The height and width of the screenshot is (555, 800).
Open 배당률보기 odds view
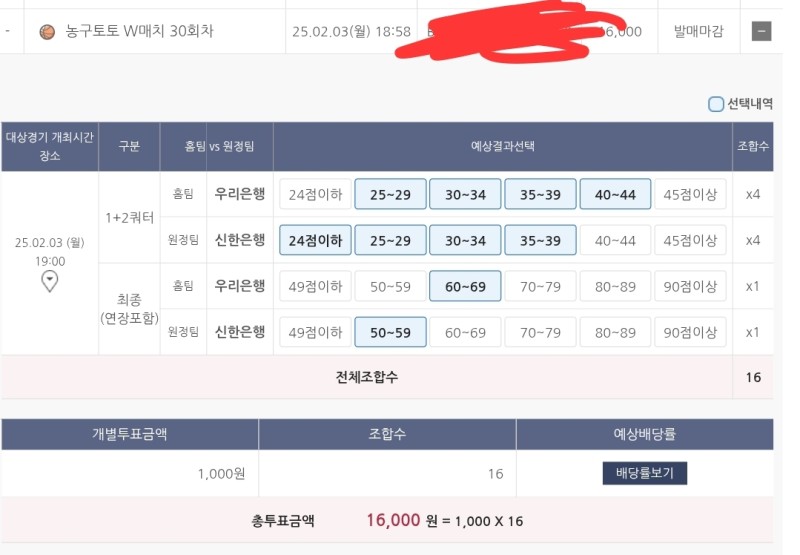click(644, 473)
